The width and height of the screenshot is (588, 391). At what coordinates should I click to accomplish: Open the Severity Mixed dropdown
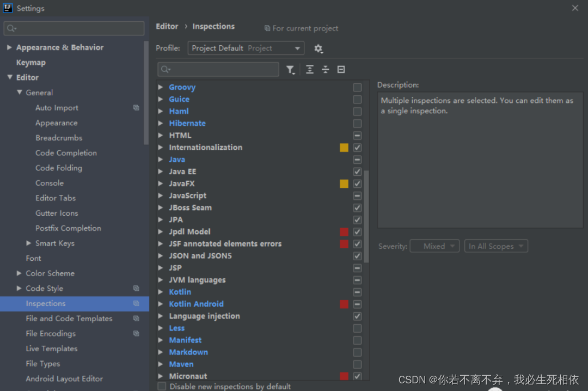pyautogui.click(x=434, y=246)
